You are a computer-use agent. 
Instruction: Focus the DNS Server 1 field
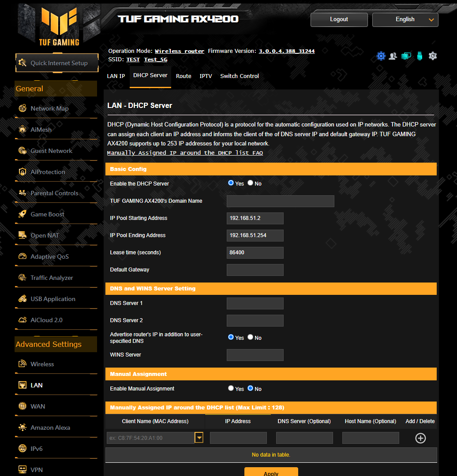tap(255, 303)
